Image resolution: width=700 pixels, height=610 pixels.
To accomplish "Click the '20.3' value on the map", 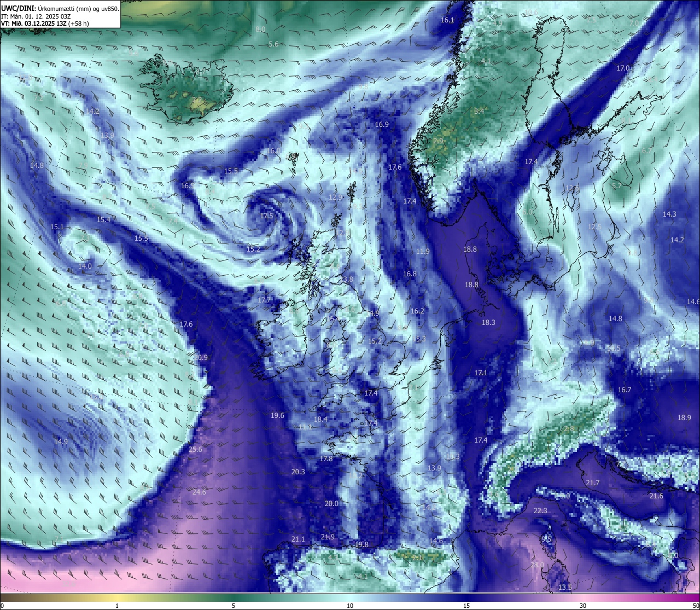I will 298,472.
